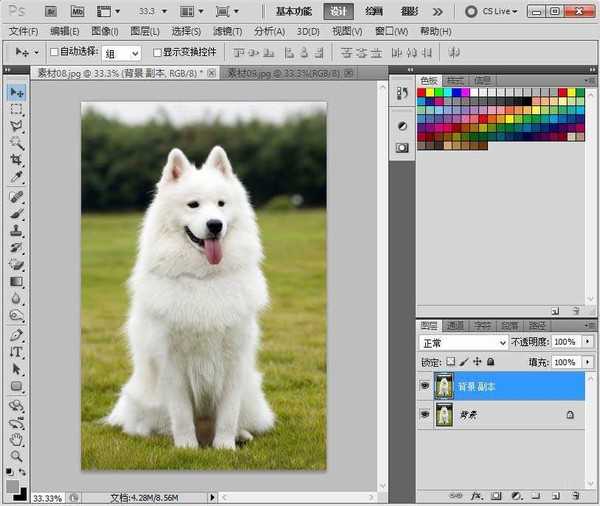Hide the 背景 副本 layer
This screenshot has width=600, height=506.
425,386
